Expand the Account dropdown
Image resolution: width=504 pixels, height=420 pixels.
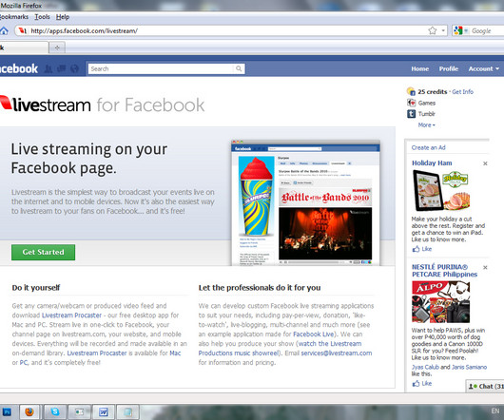coord(484,68)
